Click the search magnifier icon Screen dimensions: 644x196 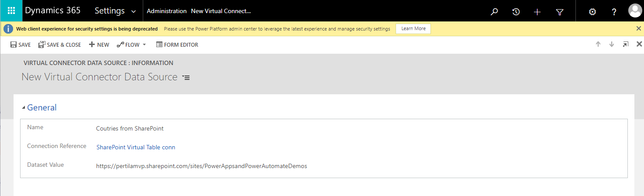click(x=494, y=12)
